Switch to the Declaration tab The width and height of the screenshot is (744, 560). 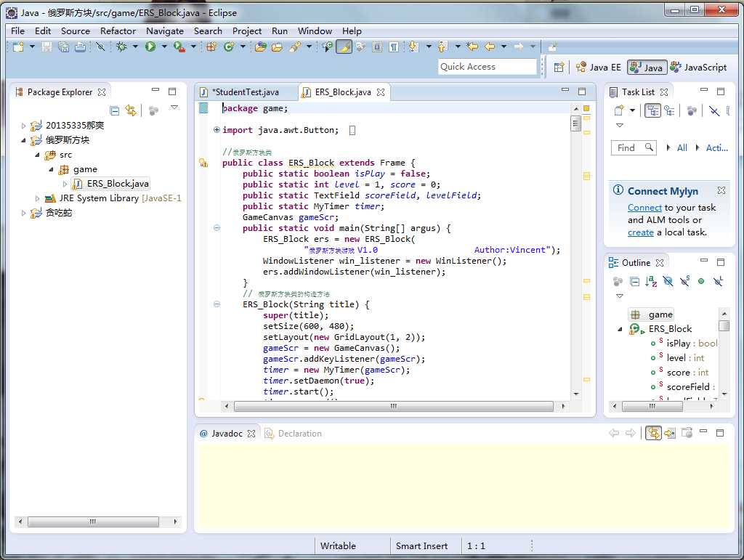(x=294, y=434)
